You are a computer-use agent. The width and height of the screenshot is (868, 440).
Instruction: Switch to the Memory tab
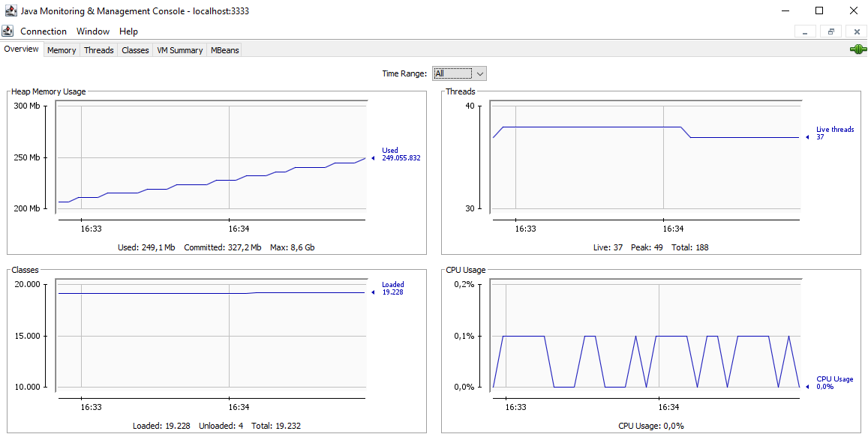(62, 50)
